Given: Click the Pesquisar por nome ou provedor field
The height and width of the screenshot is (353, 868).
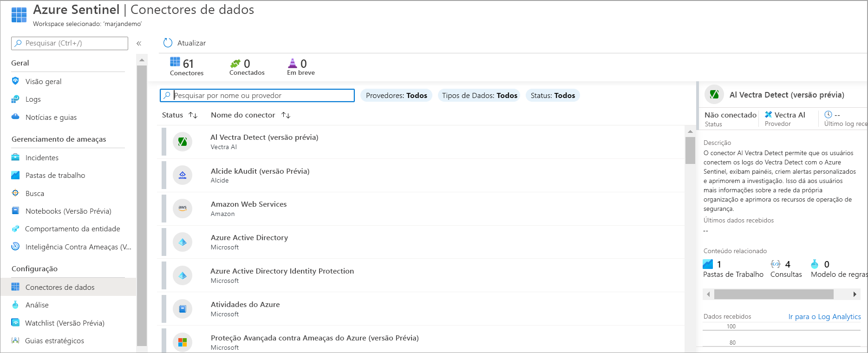Looking at the screenshot, I should coord(257,95).
